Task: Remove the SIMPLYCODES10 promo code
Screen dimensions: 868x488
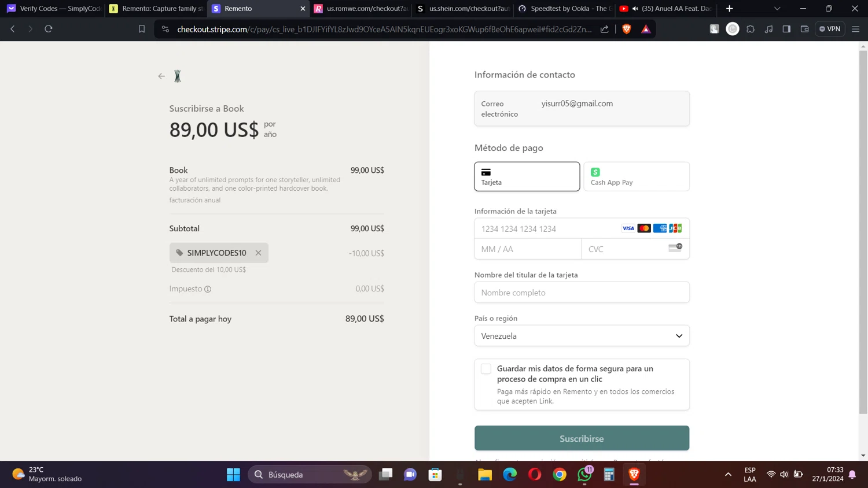Action: click(x=258, y=253)
